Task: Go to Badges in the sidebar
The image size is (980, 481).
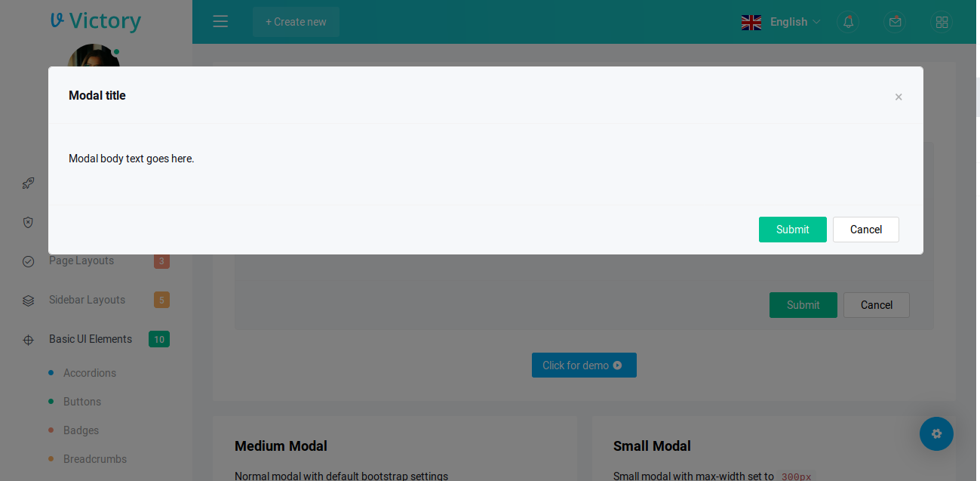Action: (81, 430)
